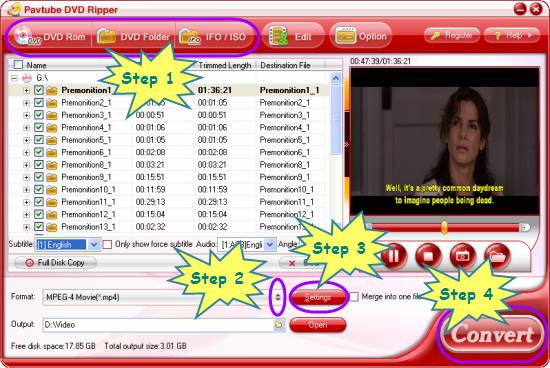Click the G:\ disc drive icon
The width and height of the screenshot is (550, 368).
click(x=27, y=78)
